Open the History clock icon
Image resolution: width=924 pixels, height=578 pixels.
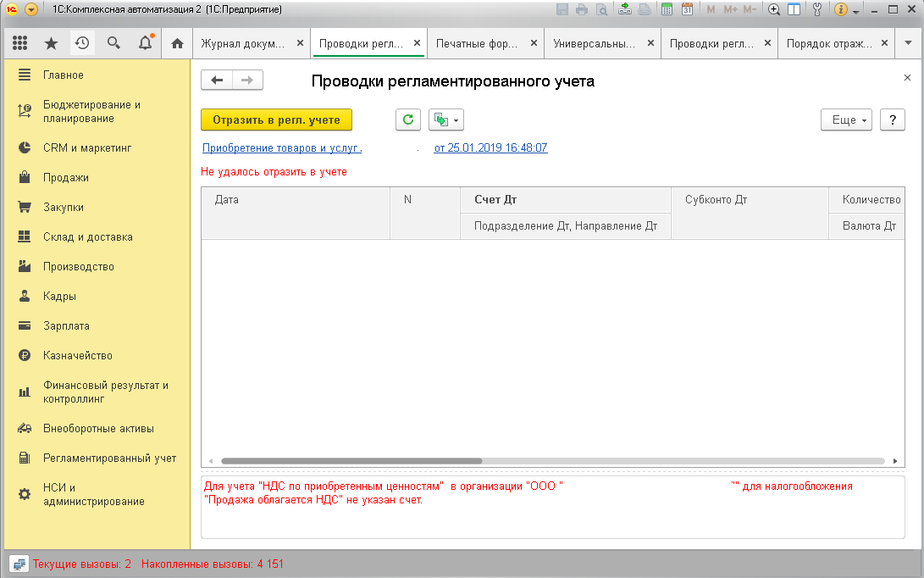coord(82,43)
